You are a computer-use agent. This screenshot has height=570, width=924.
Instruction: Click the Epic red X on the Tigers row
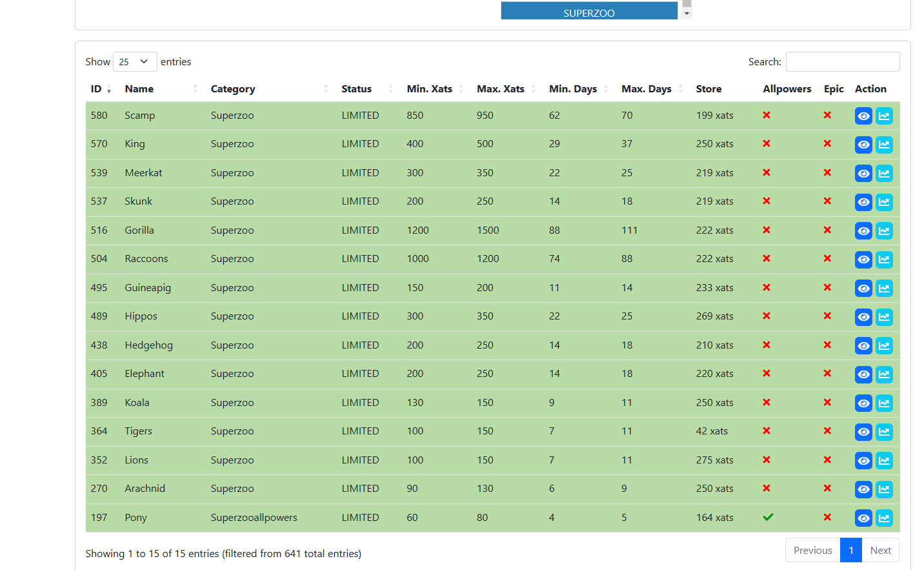tap(827, 432)
